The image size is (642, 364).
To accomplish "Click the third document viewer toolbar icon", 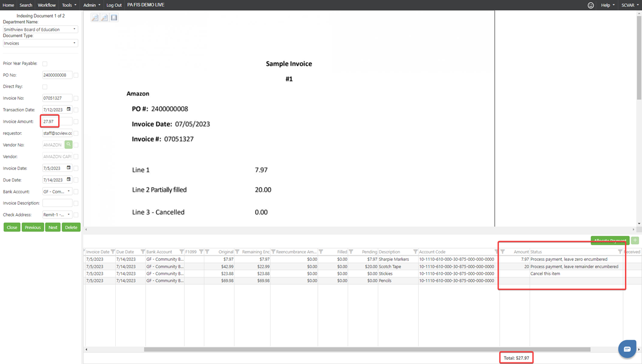I will coord(114,18).
